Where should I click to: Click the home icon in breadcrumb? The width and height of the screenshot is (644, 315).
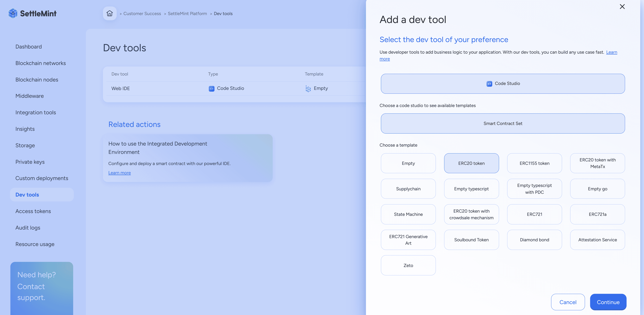coord(110,14)
